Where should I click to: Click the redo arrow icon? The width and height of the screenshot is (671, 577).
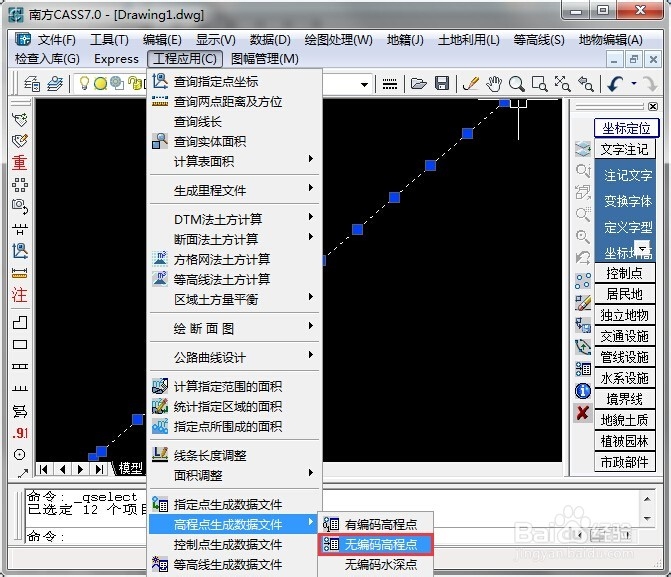tap(650, 83)
